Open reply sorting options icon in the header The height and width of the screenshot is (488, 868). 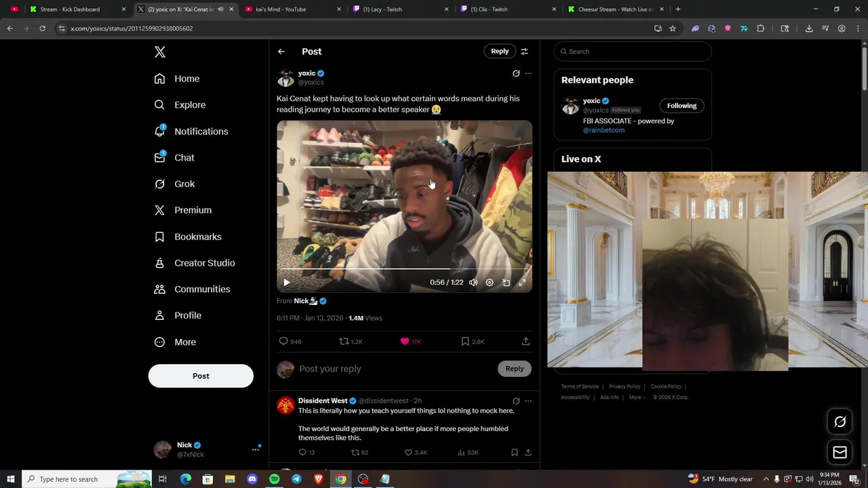coord(524,52)
